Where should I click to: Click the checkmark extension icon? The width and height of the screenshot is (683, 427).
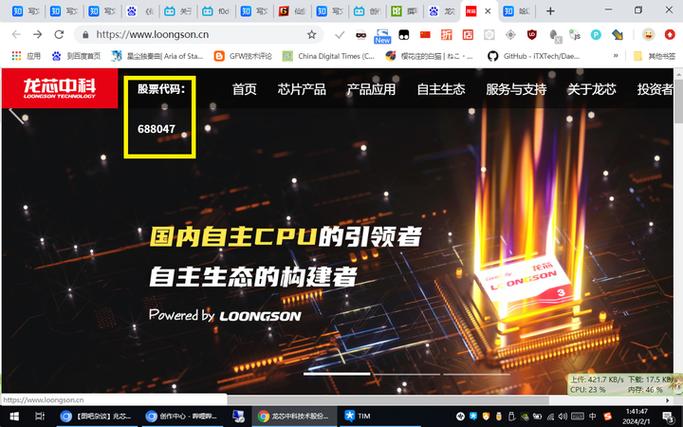click(339, 35)
